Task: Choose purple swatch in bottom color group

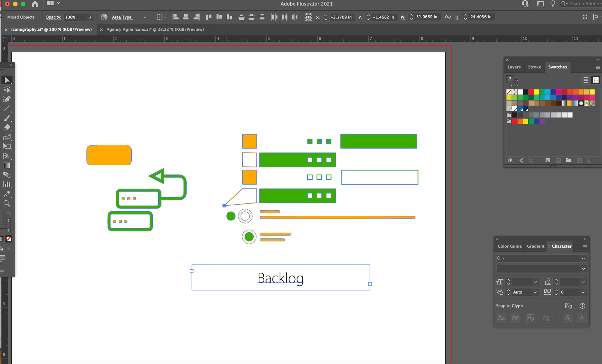Action: point(542,121)
